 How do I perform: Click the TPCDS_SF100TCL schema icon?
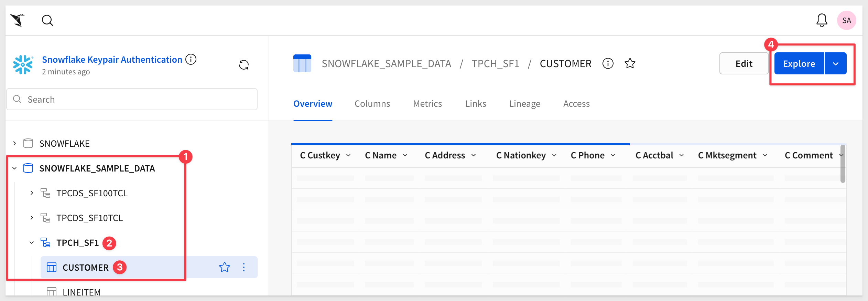45,193
